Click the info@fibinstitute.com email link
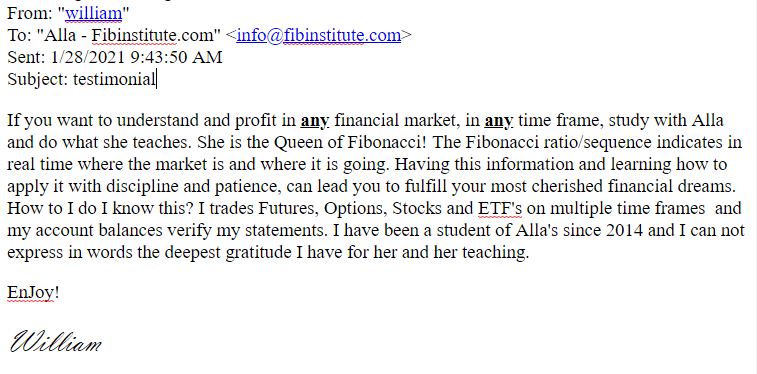This screenshot has height=374, width=757. tap(318, 35)
